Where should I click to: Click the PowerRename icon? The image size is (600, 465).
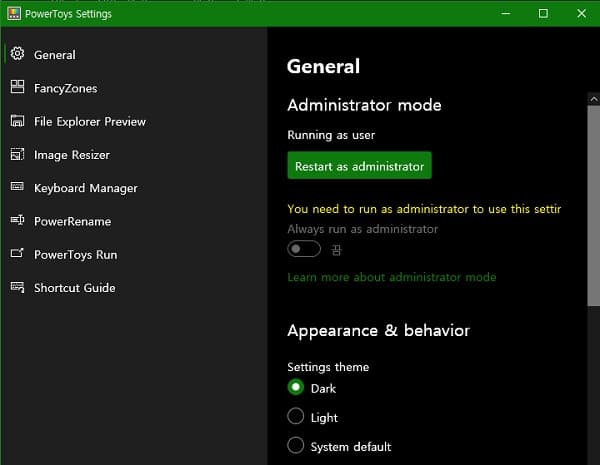pos(17,220)
